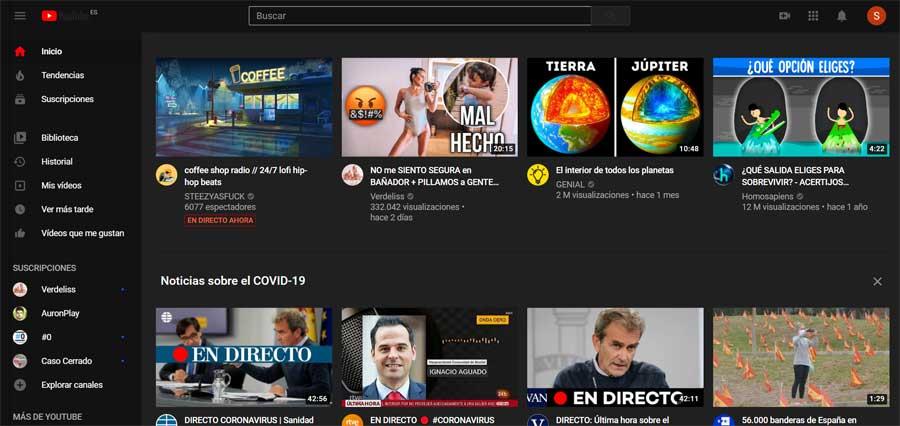900x426 pixels.
Task: Click the GENIAL lightbulb channel avatar
Action: click(538, 175)
